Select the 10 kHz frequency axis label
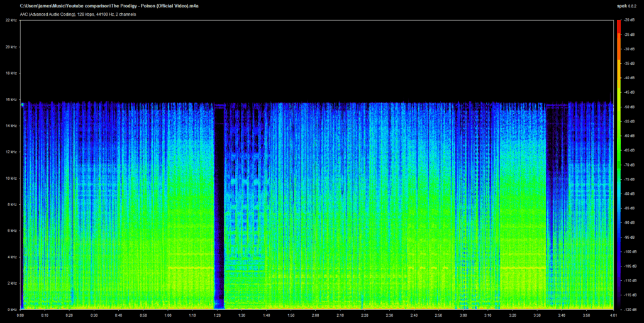Image resolution: width=644 pixels, height=323 pixels. pos(11,178)
